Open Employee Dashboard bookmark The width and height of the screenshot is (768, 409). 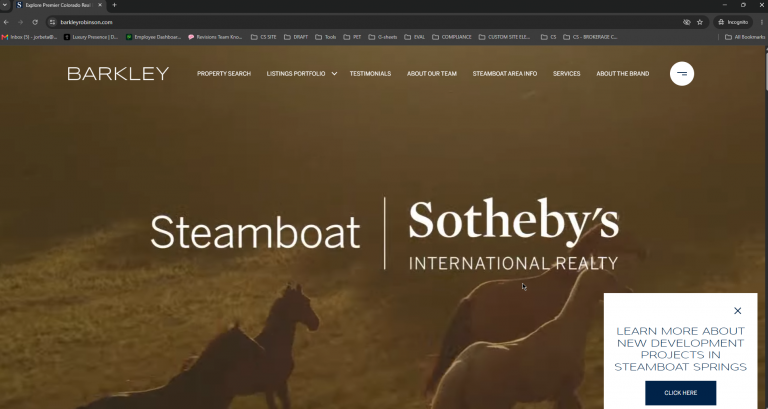point(153,37)
